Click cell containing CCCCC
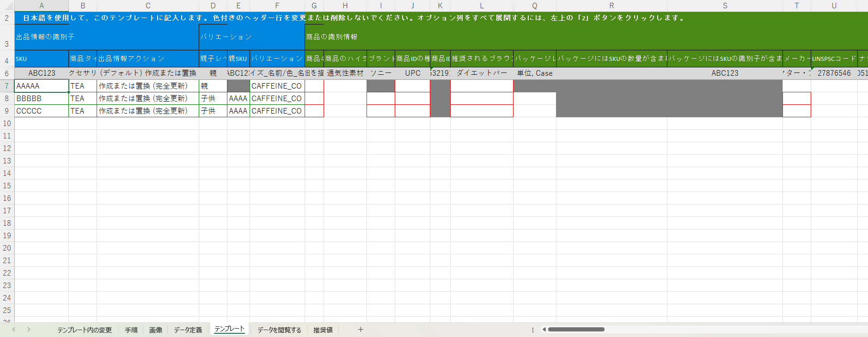Image resolution: width=868 pixels, height=337 pixels. (x=42, y=111)
